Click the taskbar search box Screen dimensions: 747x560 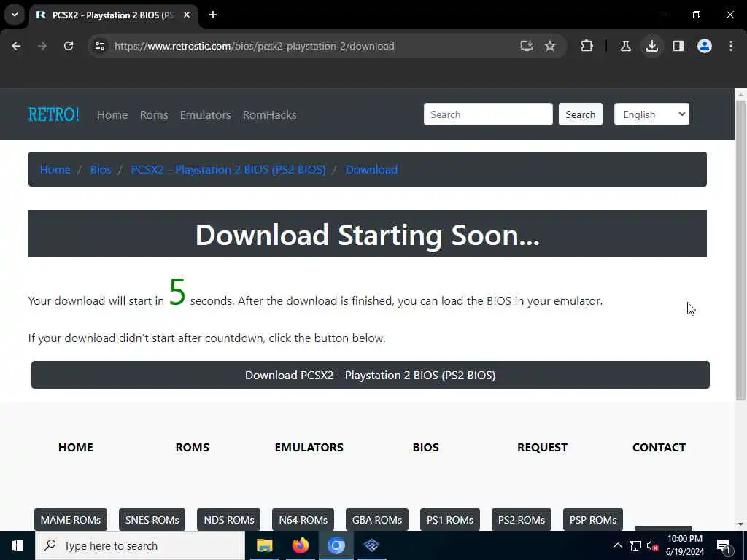coord(140,545)
